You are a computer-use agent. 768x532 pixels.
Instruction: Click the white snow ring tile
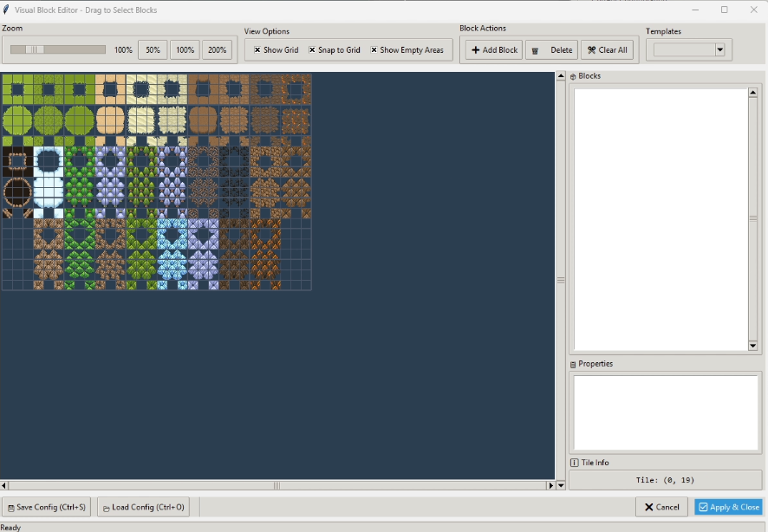49,161
